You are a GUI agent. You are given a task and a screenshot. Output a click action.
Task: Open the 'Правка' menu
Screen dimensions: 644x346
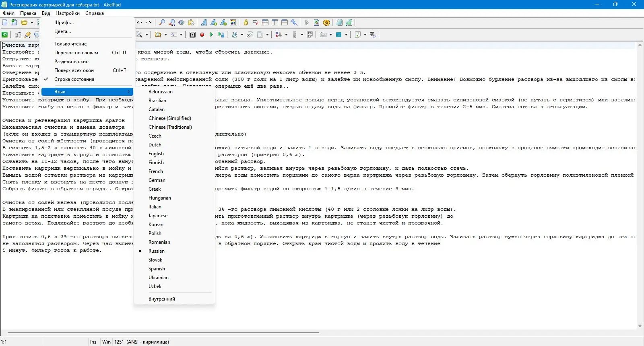tap(28, 13)
